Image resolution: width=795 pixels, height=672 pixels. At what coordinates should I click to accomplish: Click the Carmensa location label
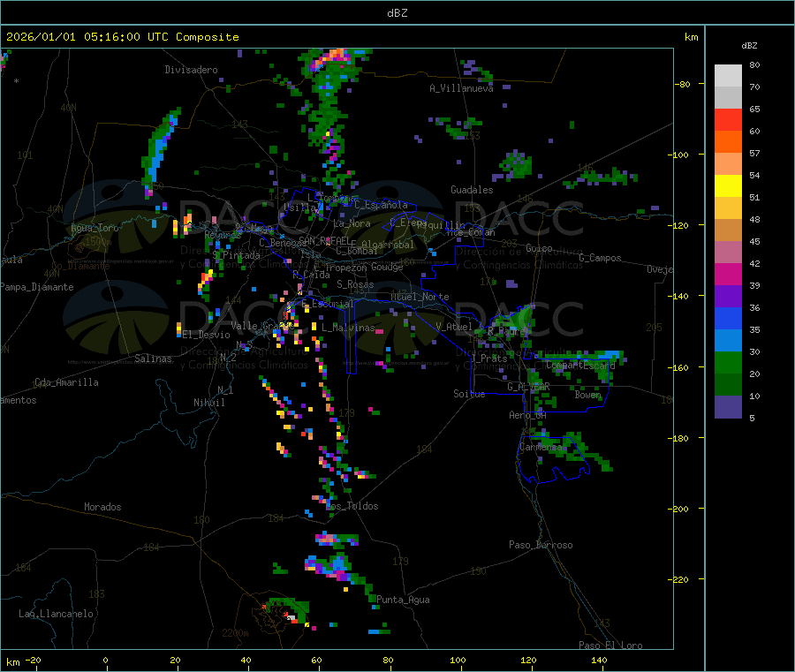(541, 447)
